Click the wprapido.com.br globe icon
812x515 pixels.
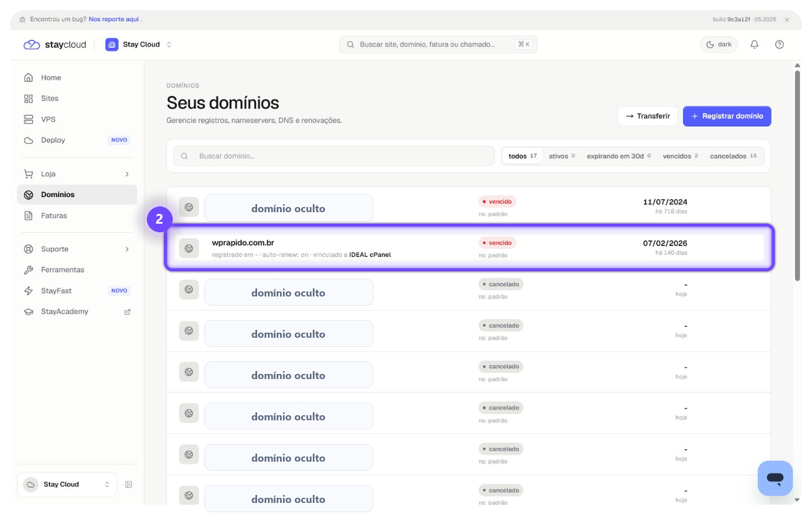pyautogui.click(x=189, y=248)
